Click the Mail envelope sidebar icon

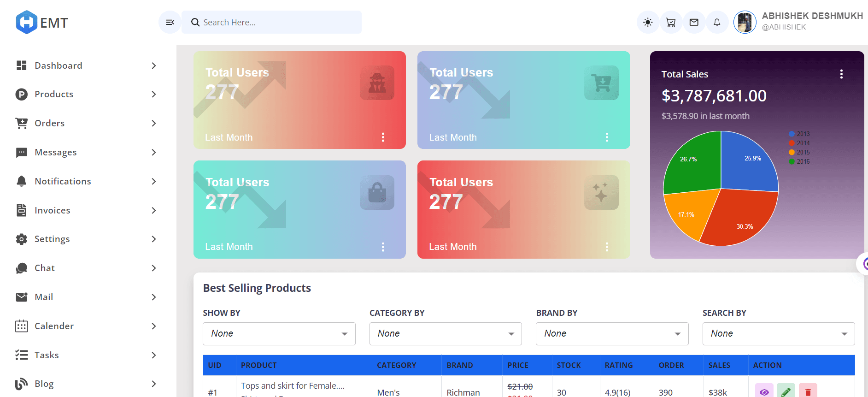[22, 297]
